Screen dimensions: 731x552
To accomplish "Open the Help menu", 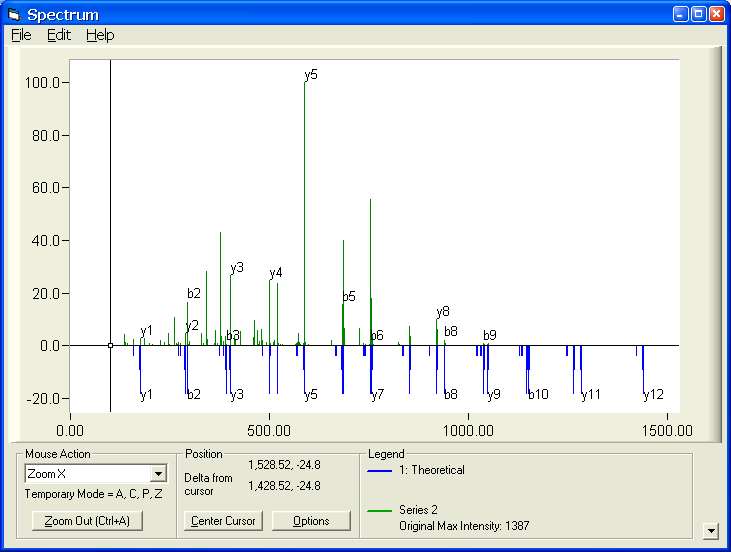I will tap(100, 35).
